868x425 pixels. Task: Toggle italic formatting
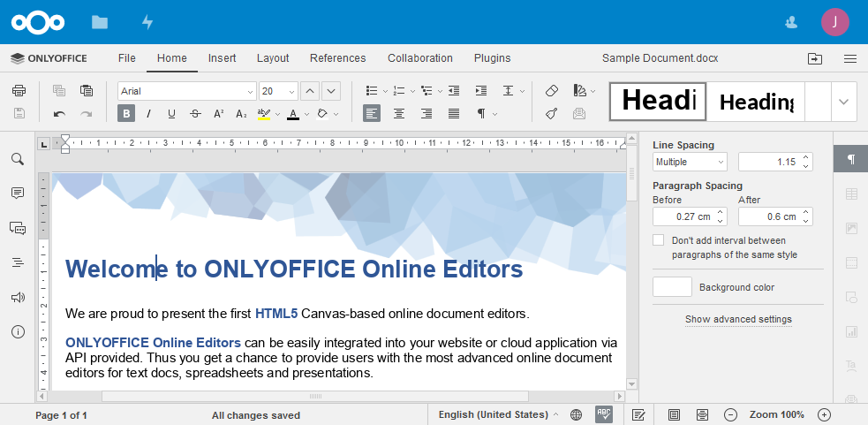(148, 114)
